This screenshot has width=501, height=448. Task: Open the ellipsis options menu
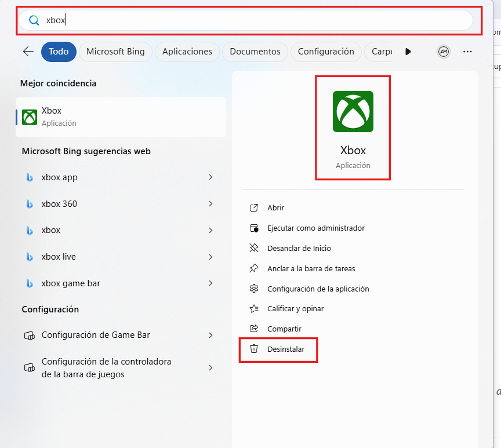tap(467, 52)
